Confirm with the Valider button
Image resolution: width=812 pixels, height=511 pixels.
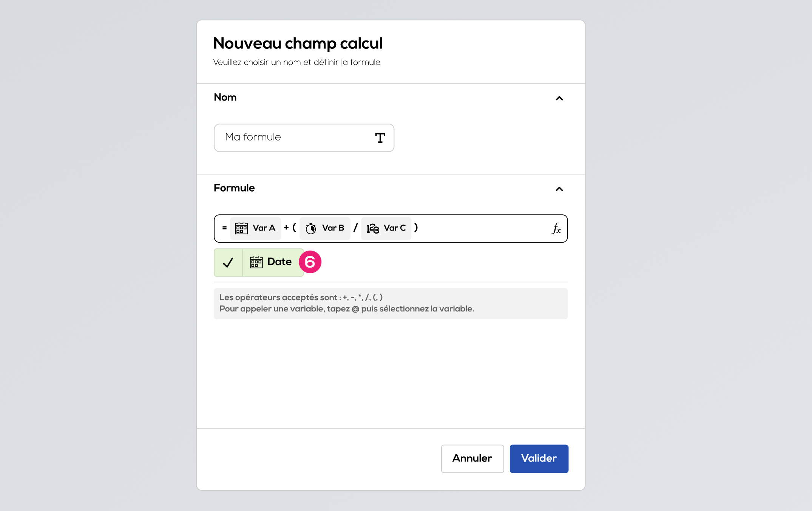pos(539,458)
